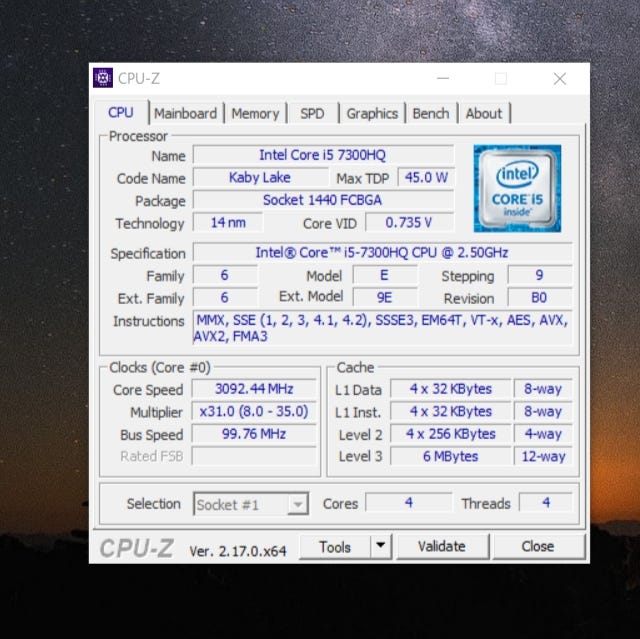Screen dimensions: 640x639
Task: Close CPU-Z using title bar X
Action: [x=559, y=78]
